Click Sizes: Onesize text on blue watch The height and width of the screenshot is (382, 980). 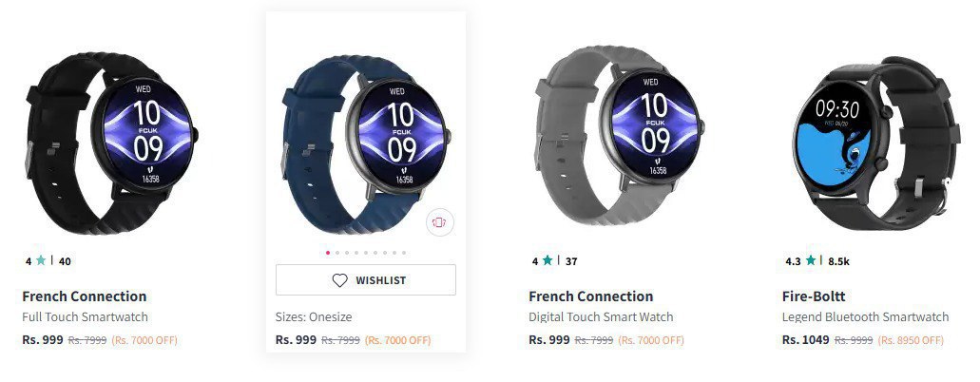pos(314,317)
